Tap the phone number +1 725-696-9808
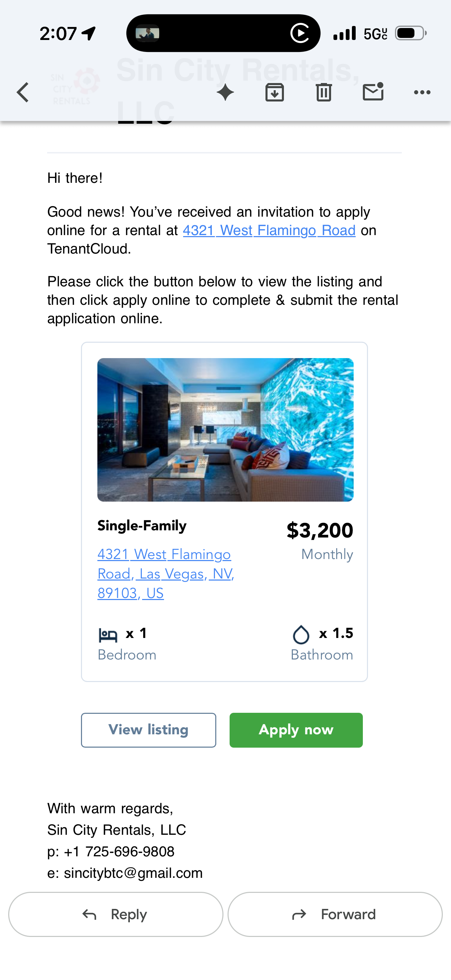This screenshot has height=980, width=451. pyautogui.click(x=130, y=852)
